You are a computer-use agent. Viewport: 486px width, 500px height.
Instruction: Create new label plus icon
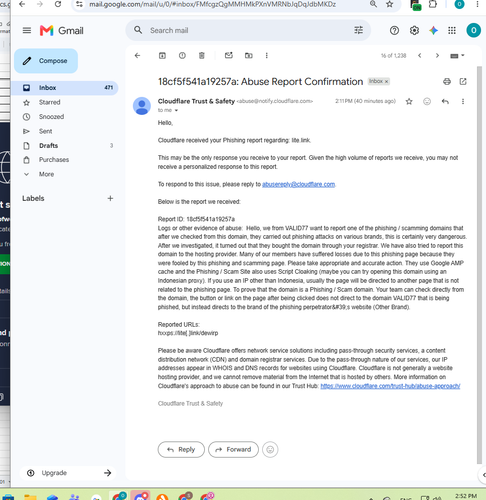pyautogui.click(x=110, y=198)
